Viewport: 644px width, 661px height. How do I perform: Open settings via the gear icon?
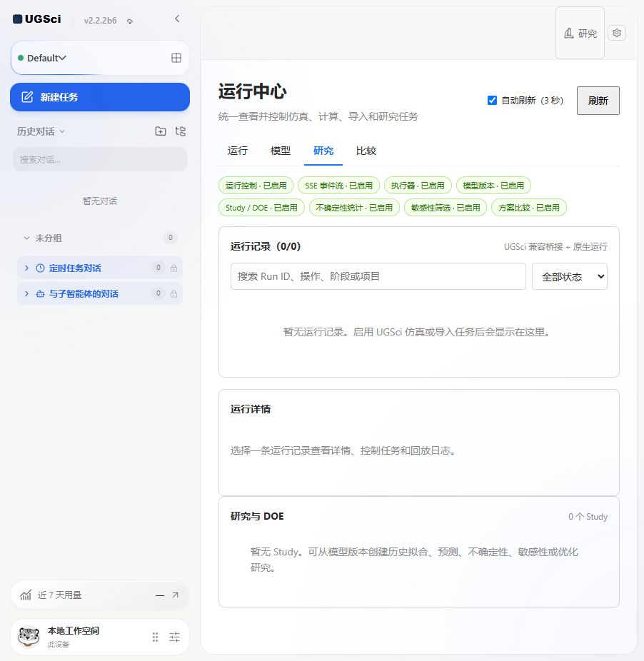(x=617, y=33)
